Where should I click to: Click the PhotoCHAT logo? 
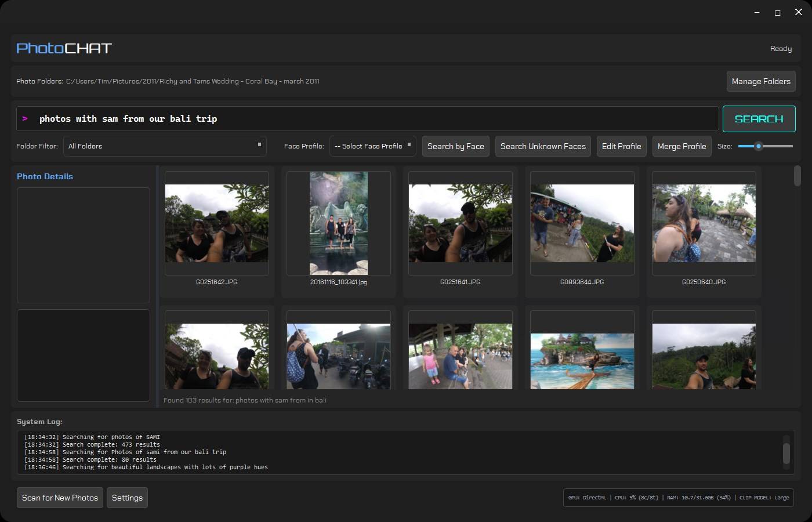tap(64, 48)
